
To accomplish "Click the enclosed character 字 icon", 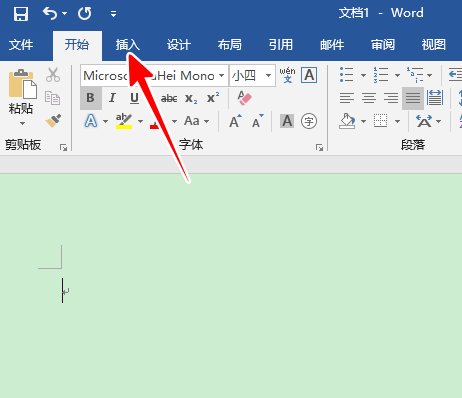I will 309,121.
